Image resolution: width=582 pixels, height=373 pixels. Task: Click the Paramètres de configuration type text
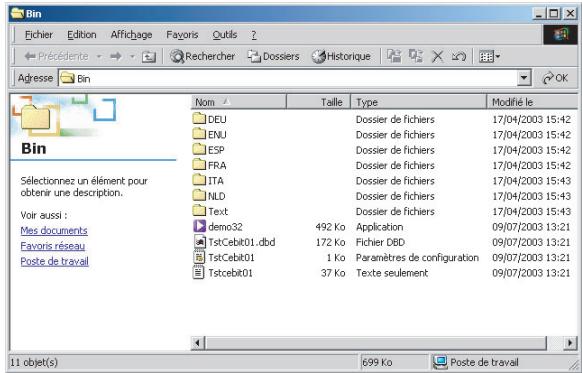click(417, 258)
